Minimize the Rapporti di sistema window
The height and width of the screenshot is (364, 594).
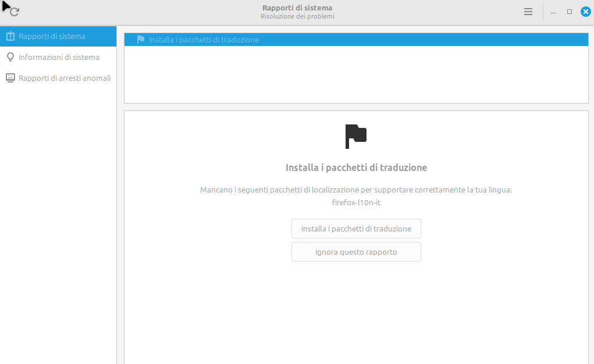click(x=553, y=12)
